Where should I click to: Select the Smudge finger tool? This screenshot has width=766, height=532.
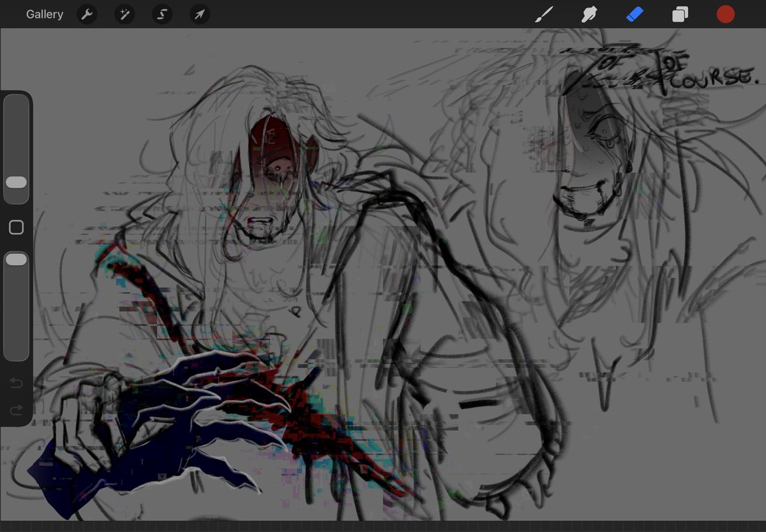[x=589, y=14]
